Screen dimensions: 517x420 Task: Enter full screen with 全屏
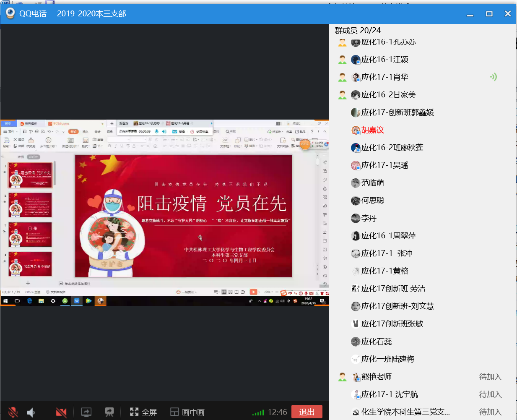click(143, 412)
